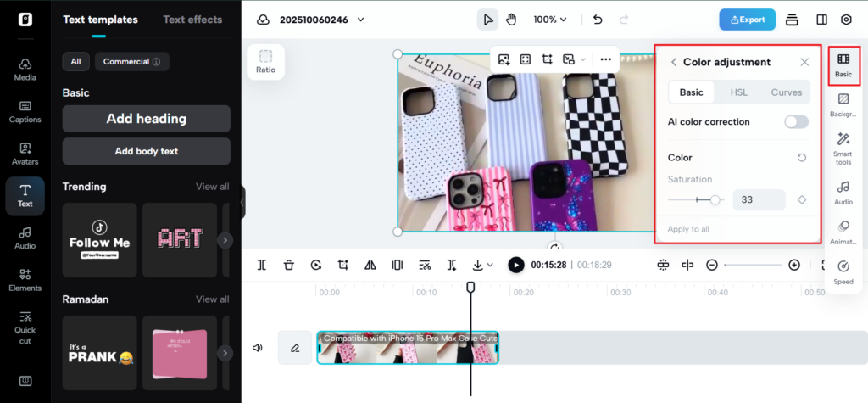Redo the last undone action

(x=624, y=20)
